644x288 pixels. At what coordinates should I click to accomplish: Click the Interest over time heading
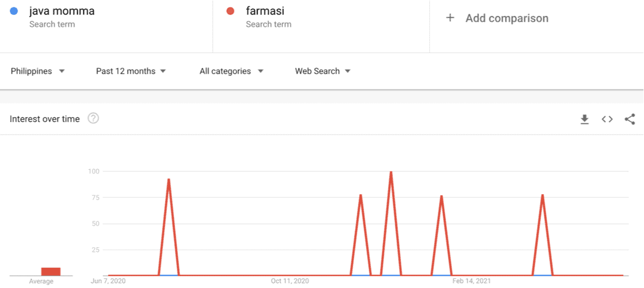click(x=45, y=119)
